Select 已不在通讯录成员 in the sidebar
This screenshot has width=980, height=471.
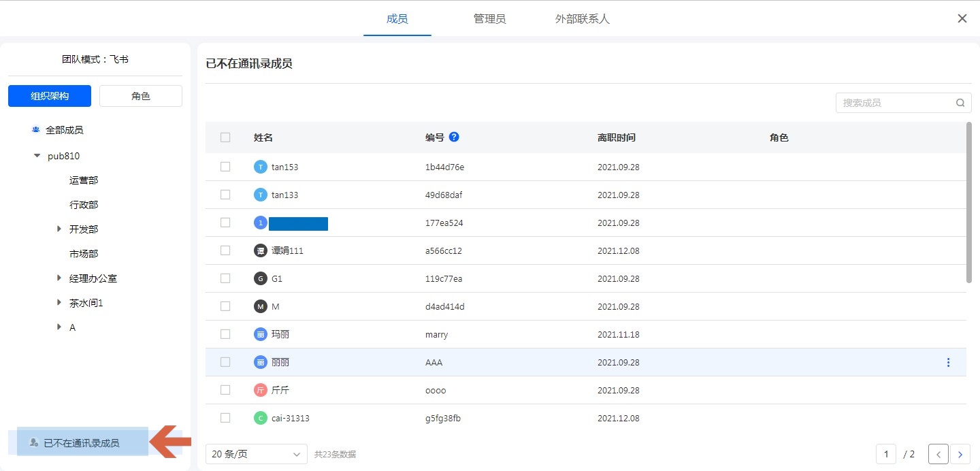click(x=81, y=443)
